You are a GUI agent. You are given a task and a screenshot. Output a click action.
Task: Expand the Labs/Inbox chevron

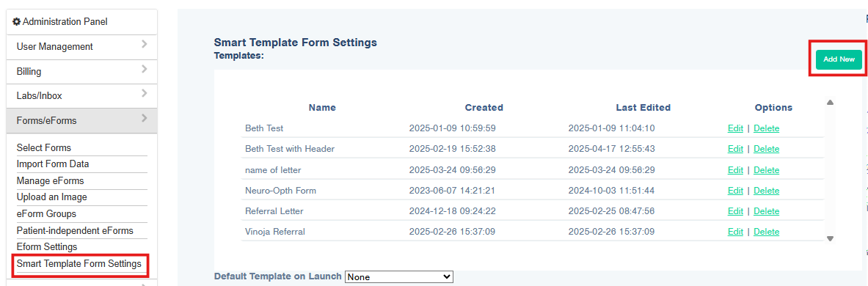click(145, 93)
